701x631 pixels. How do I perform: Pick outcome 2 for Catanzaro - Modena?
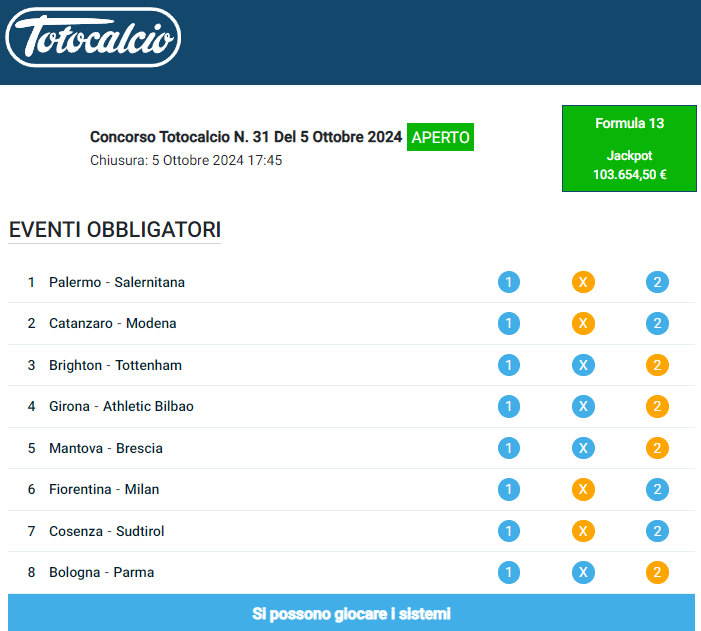[x=657, y=323]
